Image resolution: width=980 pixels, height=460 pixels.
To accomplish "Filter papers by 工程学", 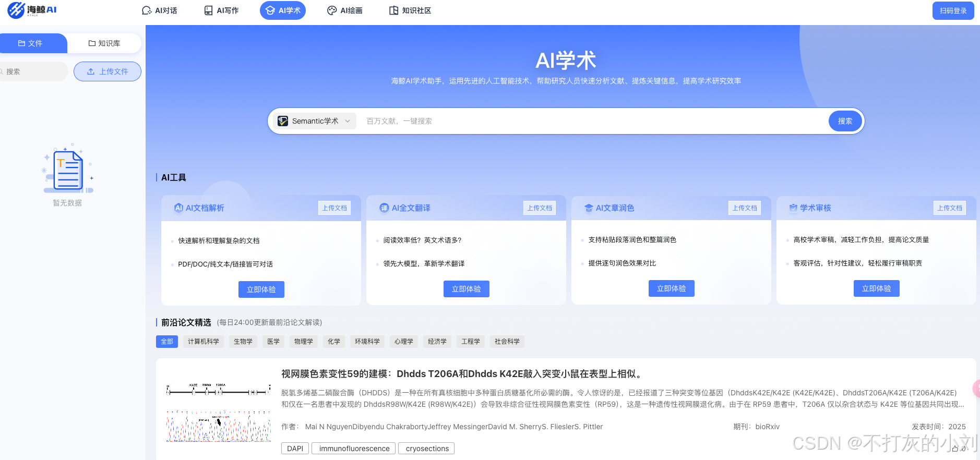I will tap(471, 342).
